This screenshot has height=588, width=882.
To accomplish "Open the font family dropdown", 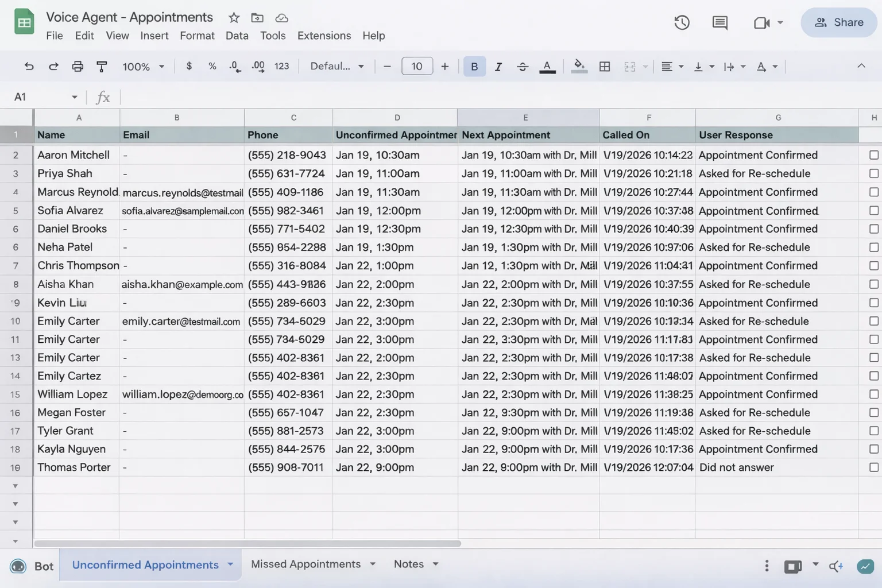I will coord(337,67).
